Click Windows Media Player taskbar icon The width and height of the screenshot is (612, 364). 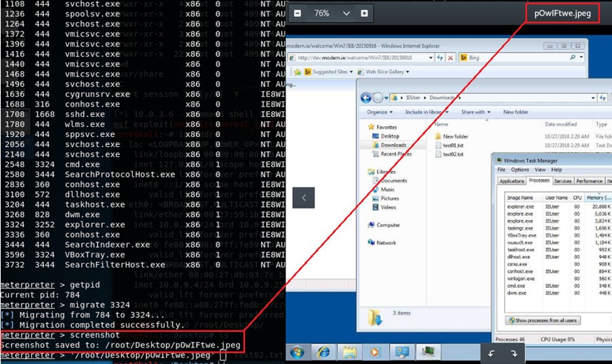point(375,353)
